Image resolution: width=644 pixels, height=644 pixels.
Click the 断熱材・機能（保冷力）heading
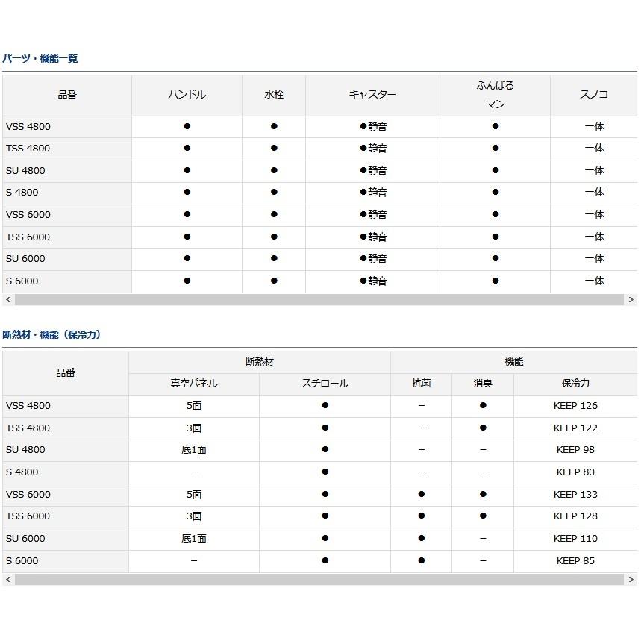pyautogui.click(x=51, y=335)
